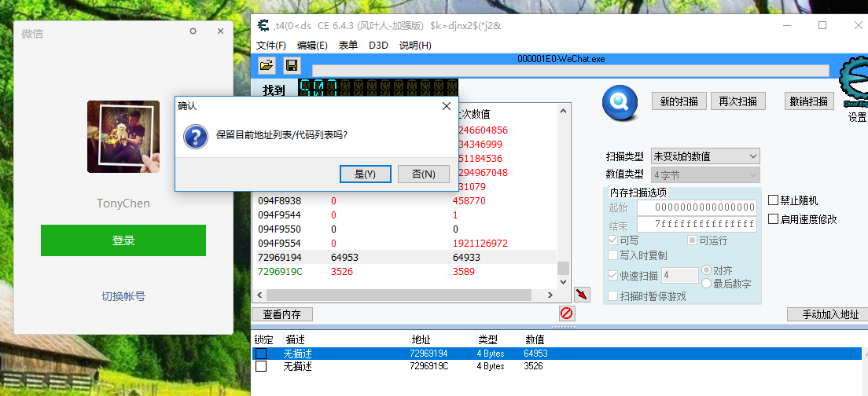Click value 3526 in the address table
Viewport: 868px width, 396px height.
tap(533, 366)
